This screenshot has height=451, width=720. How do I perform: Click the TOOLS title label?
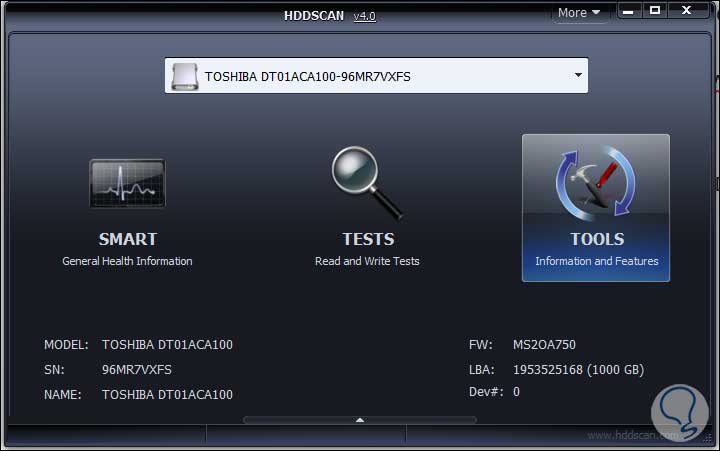(x=597, y=239)
